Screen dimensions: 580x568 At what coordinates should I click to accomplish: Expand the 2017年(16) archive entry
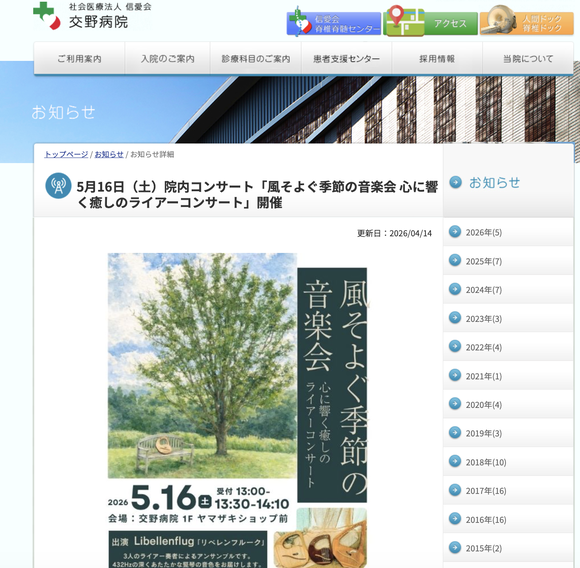click(508, 490)
